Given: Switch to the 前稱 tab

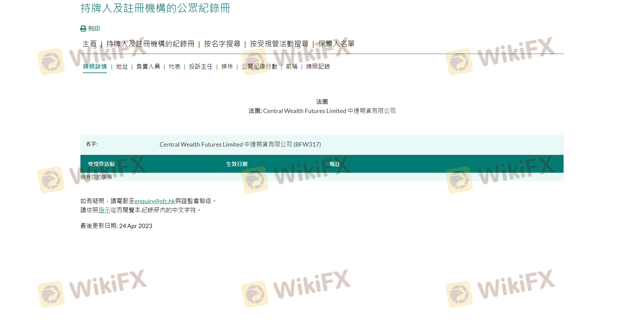Looking at the screenshot, I should pos(291,67).
